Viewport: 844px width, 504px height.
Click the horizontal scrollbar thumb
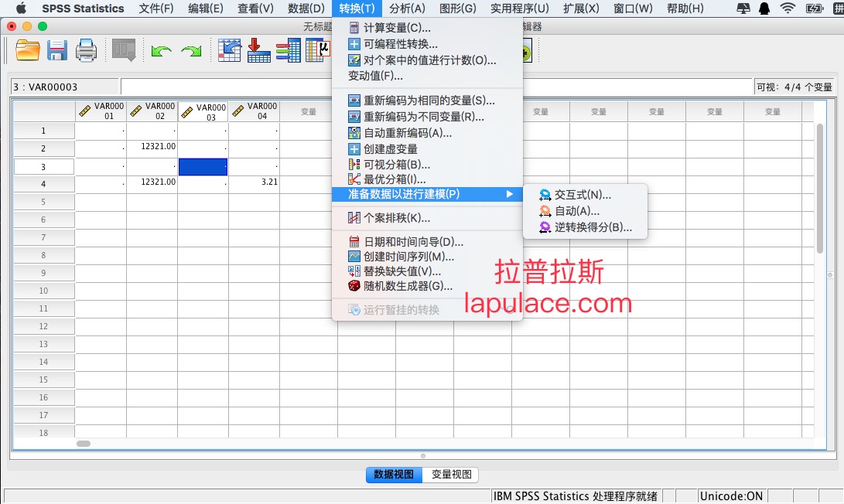[84, 444]
